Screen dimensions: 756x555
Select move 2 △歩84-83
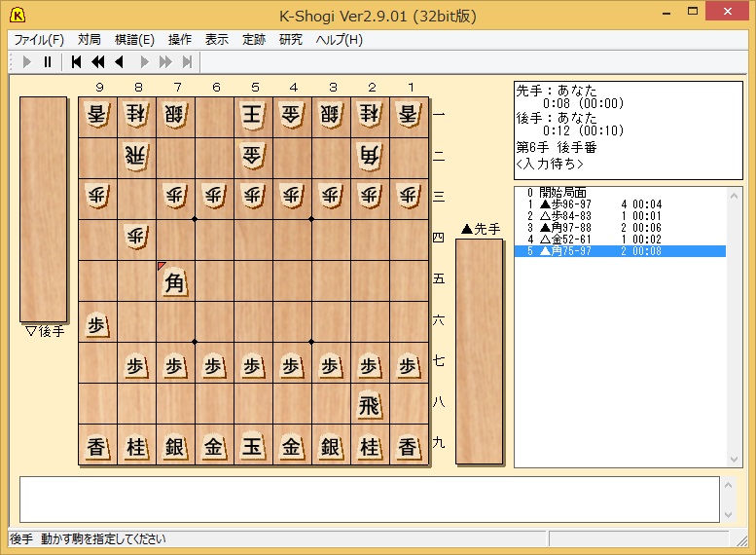tap(620, 216)
